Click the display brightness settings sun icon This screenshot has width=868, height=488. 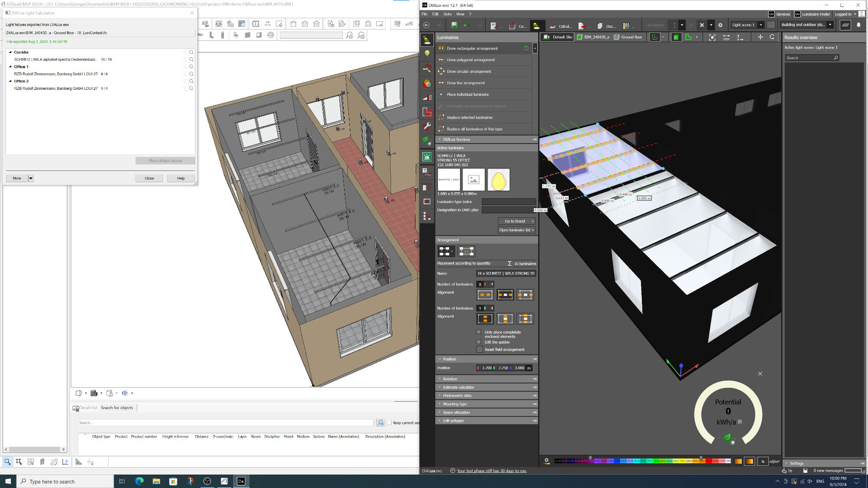(546, 461)
